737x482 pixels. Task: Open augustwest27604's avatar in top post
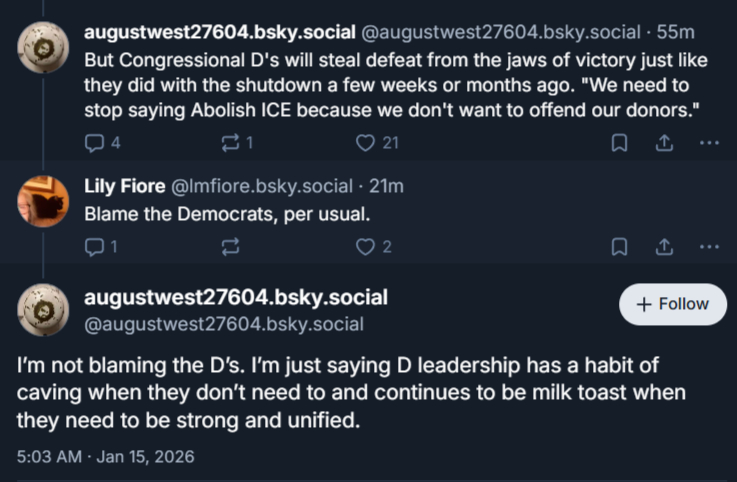(44, 47)
